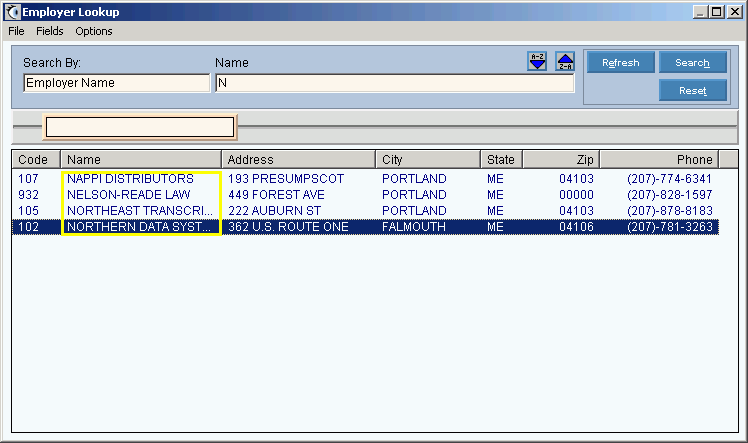The image size is (748, 443).
Task: Click ME state in the 362 U.S. ROUTE ONE row
Action: tap(495, 227)
